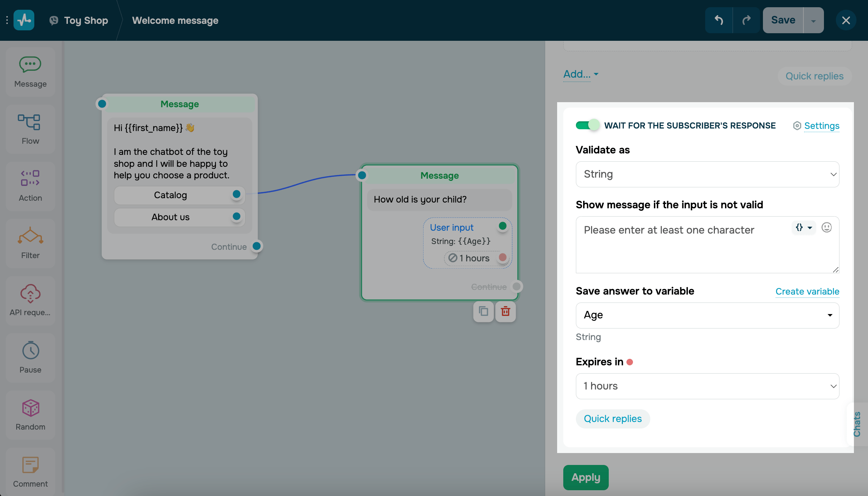
Task: Select the Pause clock icon
Action: tap(30, 350)
